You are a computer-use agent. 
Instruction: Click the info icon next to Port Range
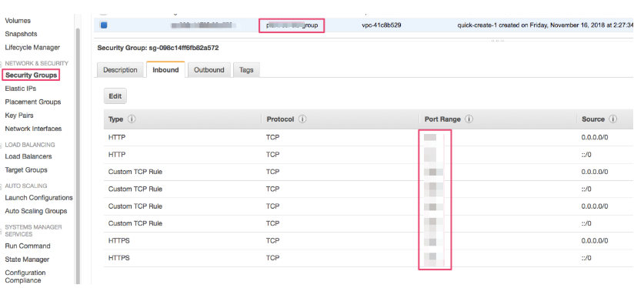click(x=469, y=119)
